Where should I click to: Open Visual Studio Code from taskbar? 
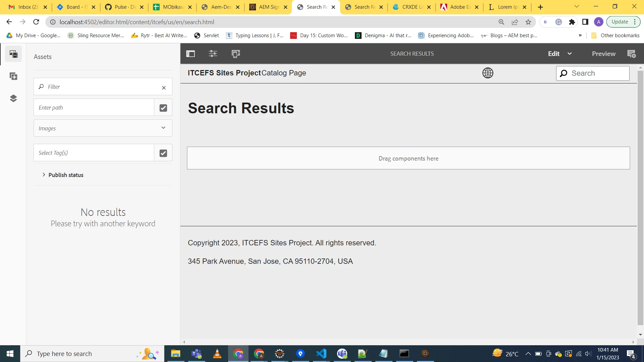click(x=321, y=354)
